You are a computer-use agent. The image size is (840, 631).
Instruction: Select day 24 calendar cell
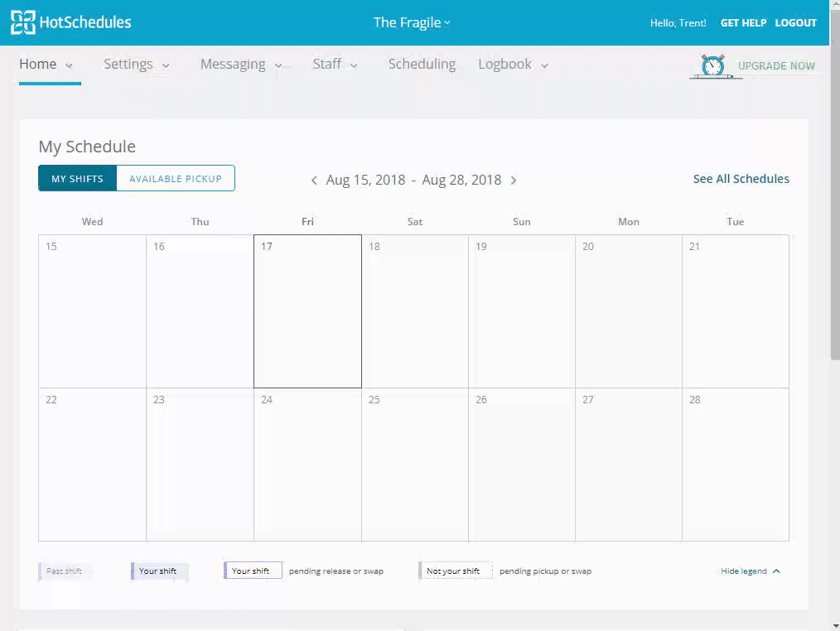pos(307,465)
